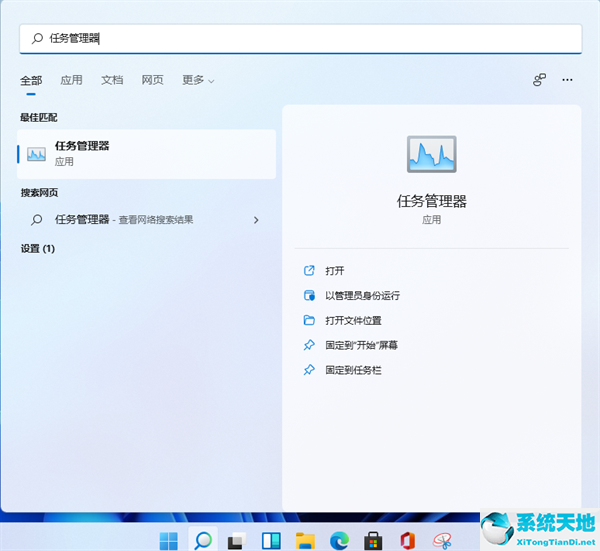Click the admin shield icon beside 以管理员身份运行
The height and width of the screenshot is (551, 600).
pos(309,295)
